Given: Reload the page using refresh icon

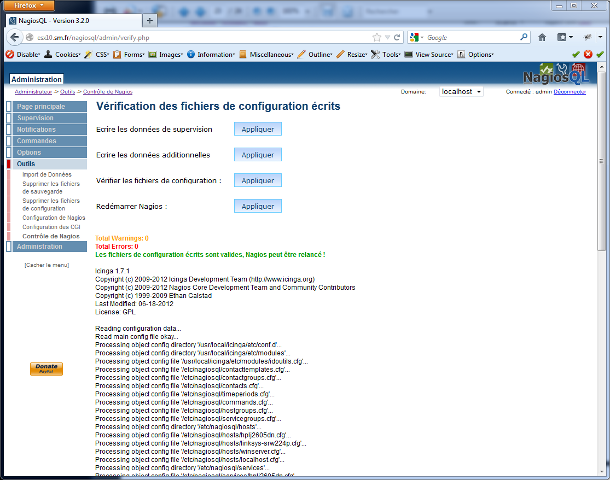Looking at the screenshot, I should 397,37.
